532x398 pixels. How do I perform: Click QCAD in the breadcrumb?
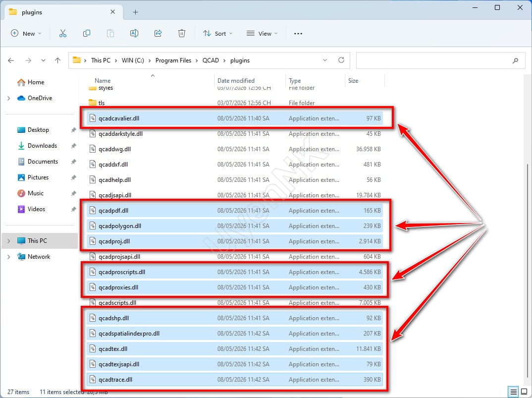(211, 60)
